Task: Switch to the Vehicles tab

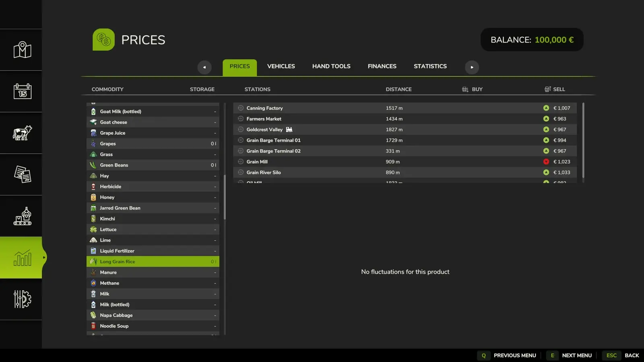Action: point(281,66)
